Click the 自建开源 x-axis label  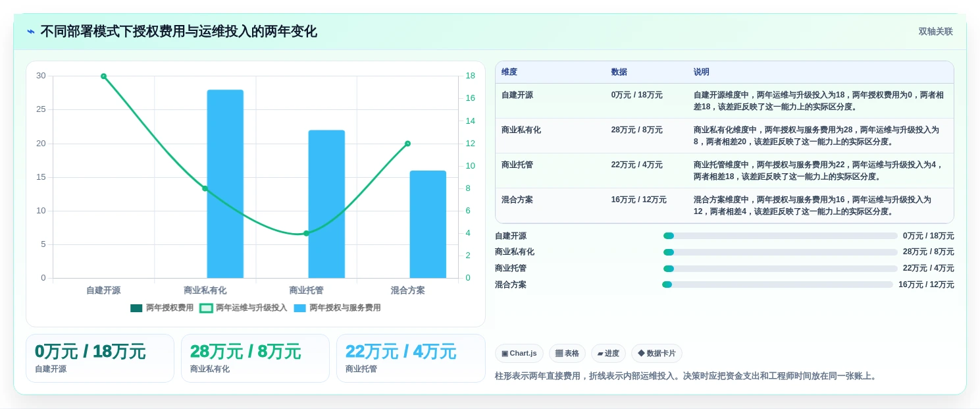(103, 290)
